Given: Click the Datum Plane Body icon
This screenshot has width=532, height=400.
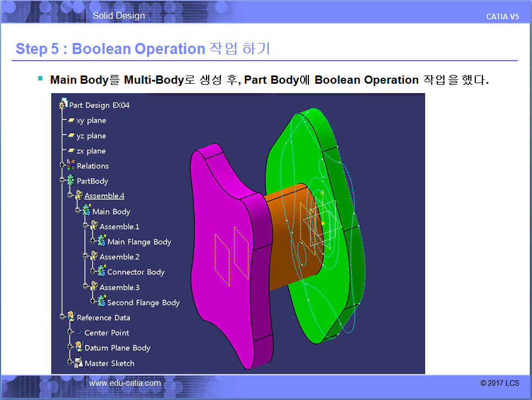Looking at the screenshot, I should tap(79, 348).
